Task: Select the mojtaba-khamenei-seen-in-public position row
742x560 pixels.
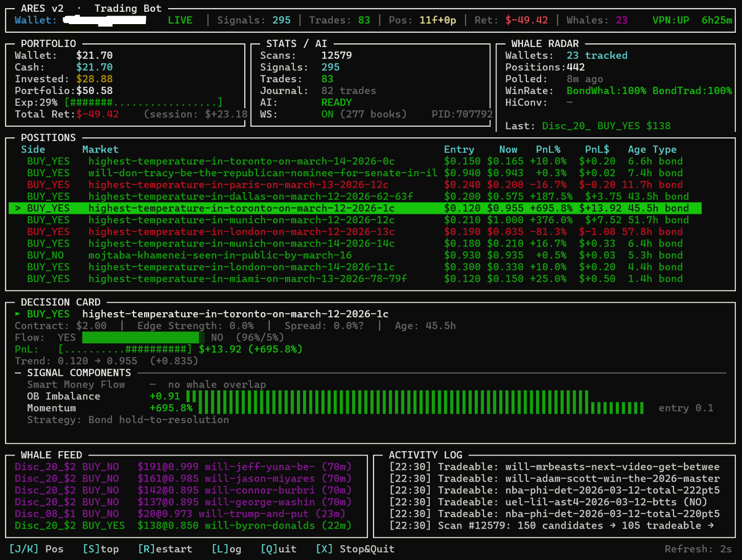Action: [x=355, y=255]
